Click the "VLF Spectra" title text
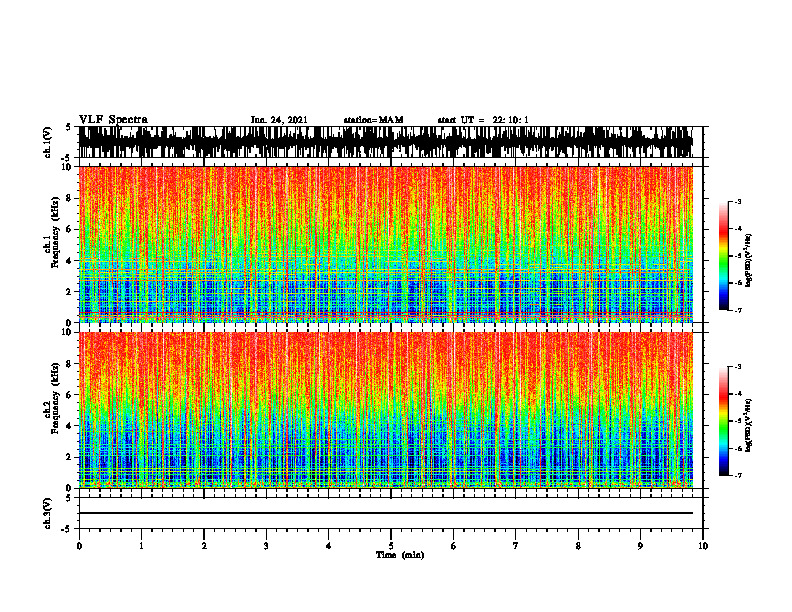Image resolution: width=792 pixels, height=612 pixels. pos(113,120)
